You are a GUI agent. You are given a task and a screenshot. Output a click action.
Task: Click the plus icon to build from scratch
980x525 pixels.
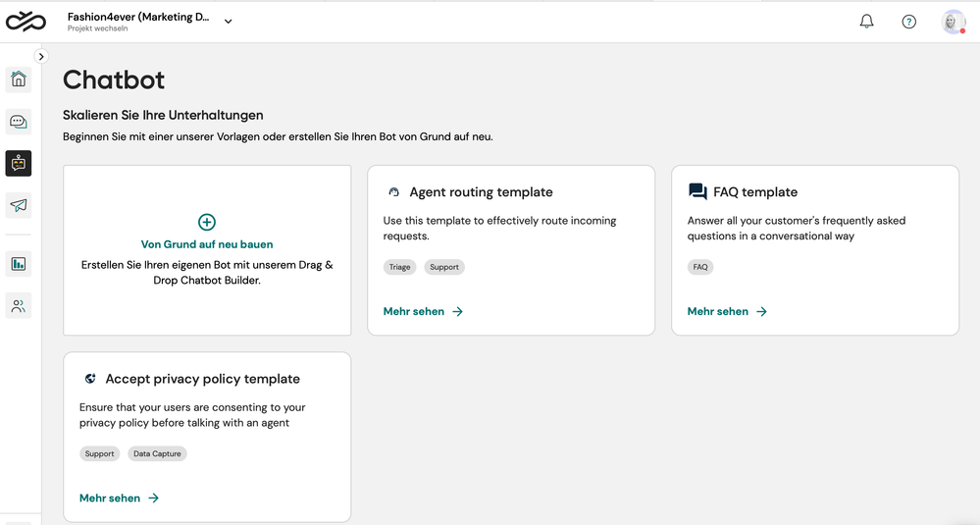click(x=207, y=222)
